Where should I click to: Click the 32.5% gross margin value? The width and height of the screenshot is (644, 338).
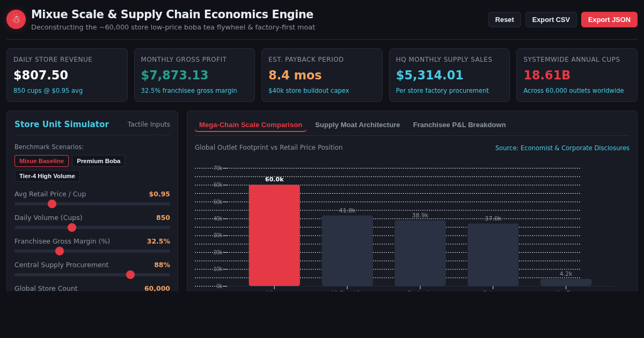click(158, 241)
